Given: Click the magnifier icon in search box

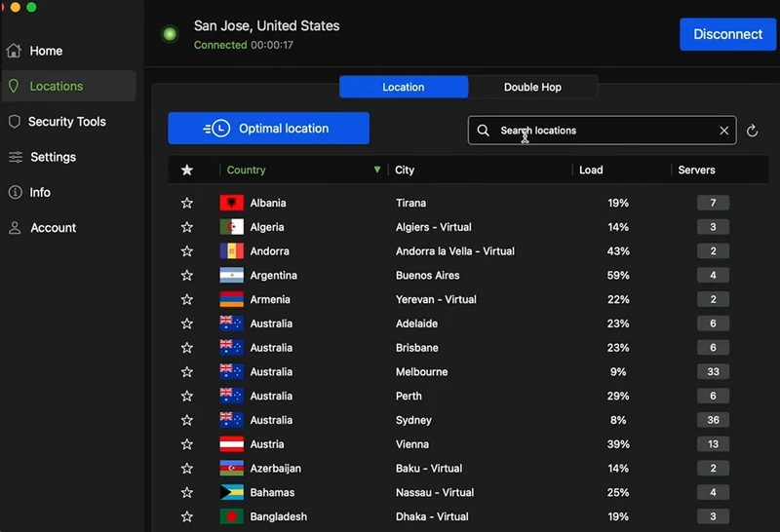Looking at the screenshot, I should [x=483, y=131].
